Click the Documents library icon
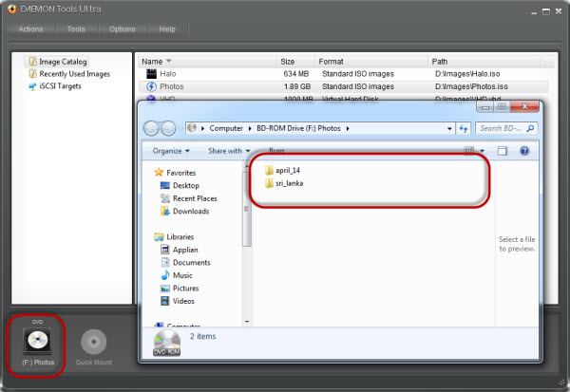 tap(165, 262)
